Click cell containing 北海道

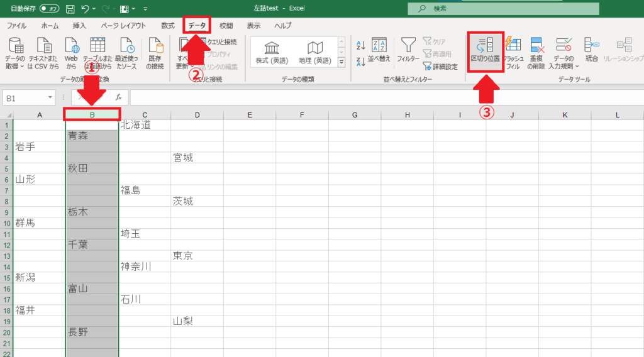pos(145,124)
